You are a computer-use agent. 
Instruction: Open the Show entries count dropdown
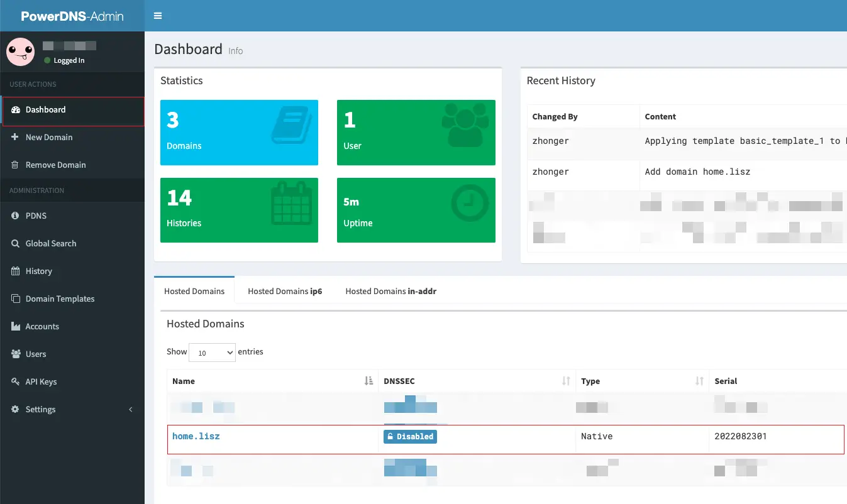pos(213,353)
